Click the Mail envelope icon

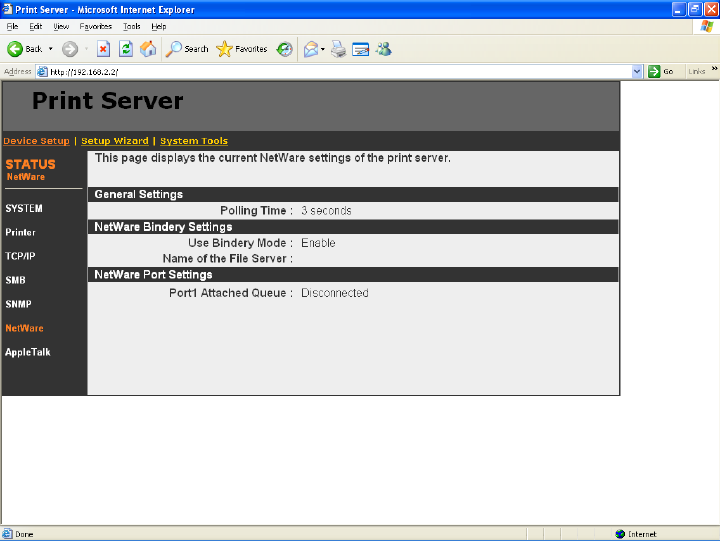click(x=311, y=49)
